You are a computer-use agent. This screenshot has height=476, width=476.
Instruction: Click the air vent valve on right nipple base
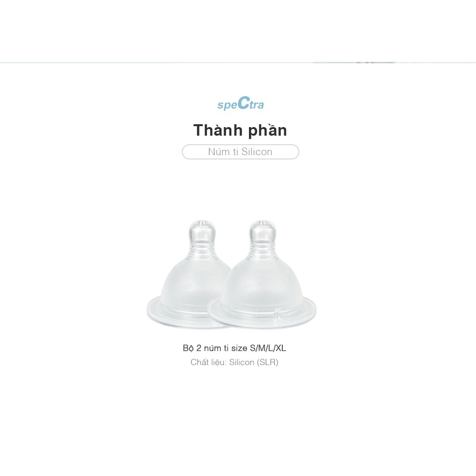pyautogui.click(x=277, y=314)
